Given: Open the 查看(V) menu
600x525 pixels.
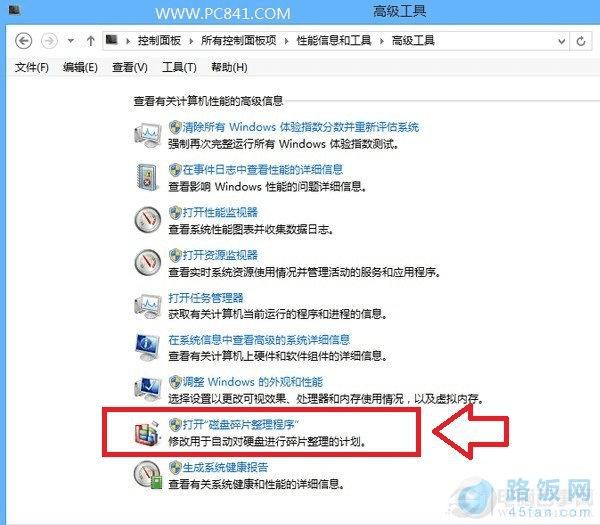Looking at the screenshot, I should [130, 67].
